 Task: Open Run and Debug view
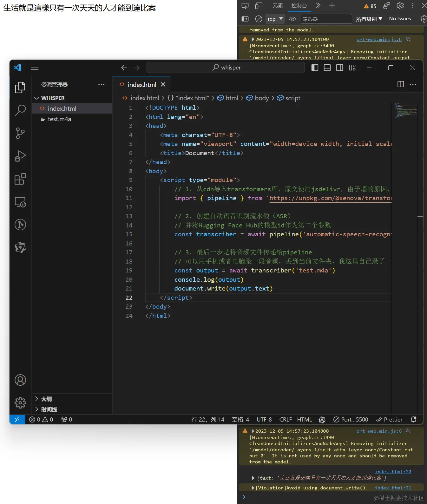20,156
